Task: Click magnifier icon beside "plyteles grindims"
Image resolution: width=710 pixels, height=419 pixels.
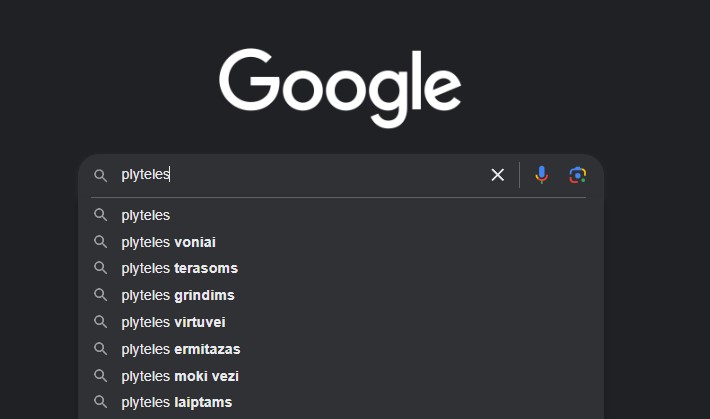Action: (100, 295)
